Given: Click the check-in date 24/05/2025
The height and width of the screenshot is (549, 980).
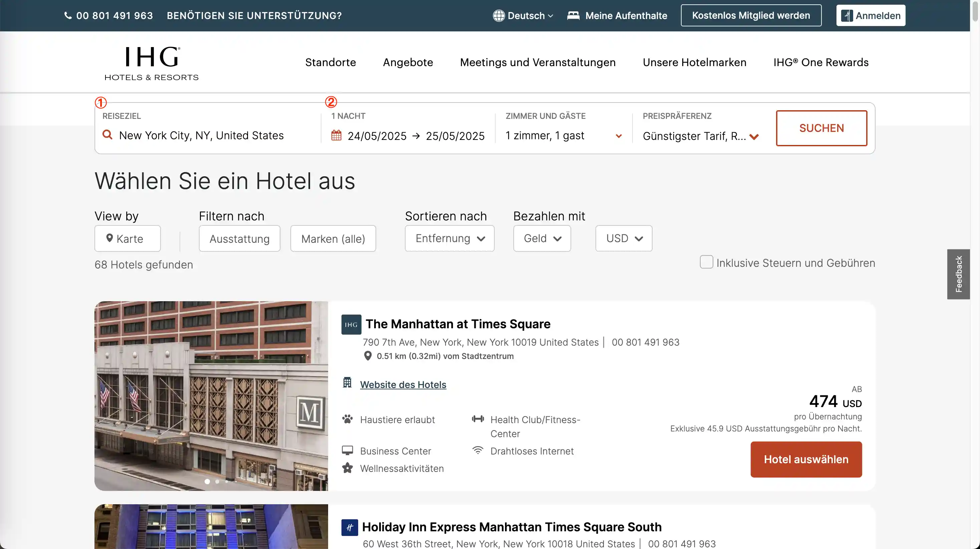Looking at the screenshot, I should 377,136.
